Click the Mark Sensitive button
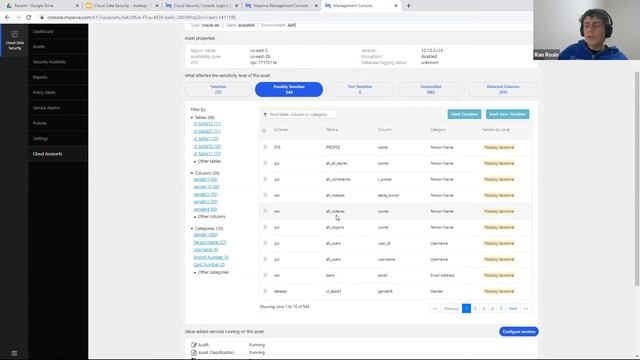 click(x=464, y=114)
